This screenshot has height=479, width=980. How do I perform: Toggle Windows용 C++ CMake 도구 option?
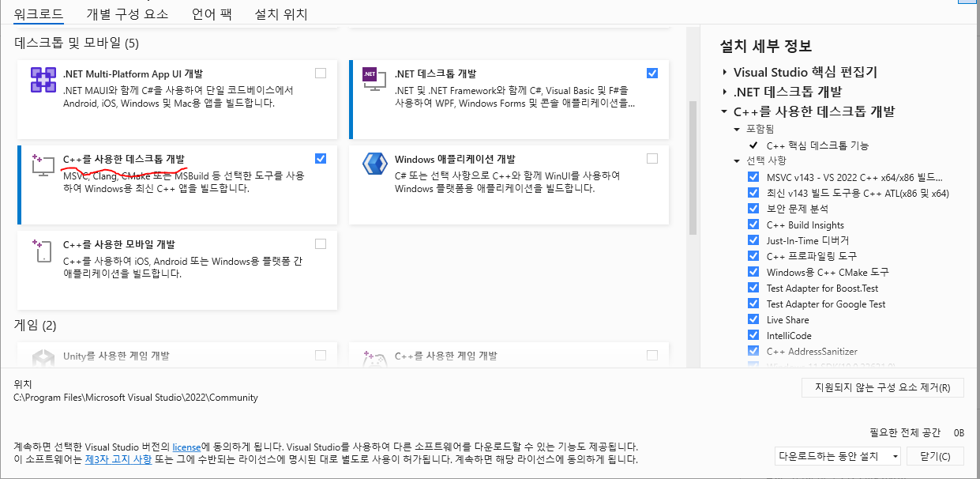pyautogui.click(x=753, y=272)
